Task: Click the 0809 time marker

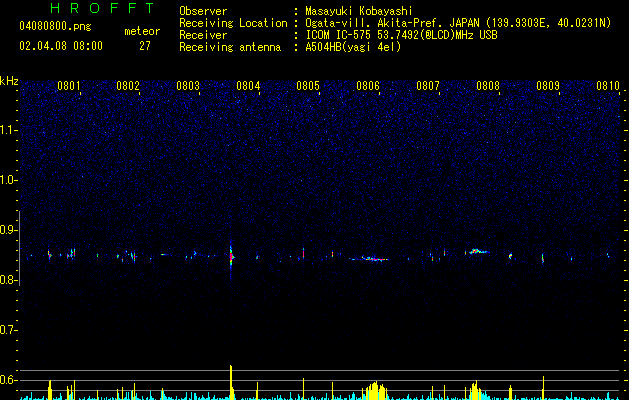Action: (x=548, y=86)
